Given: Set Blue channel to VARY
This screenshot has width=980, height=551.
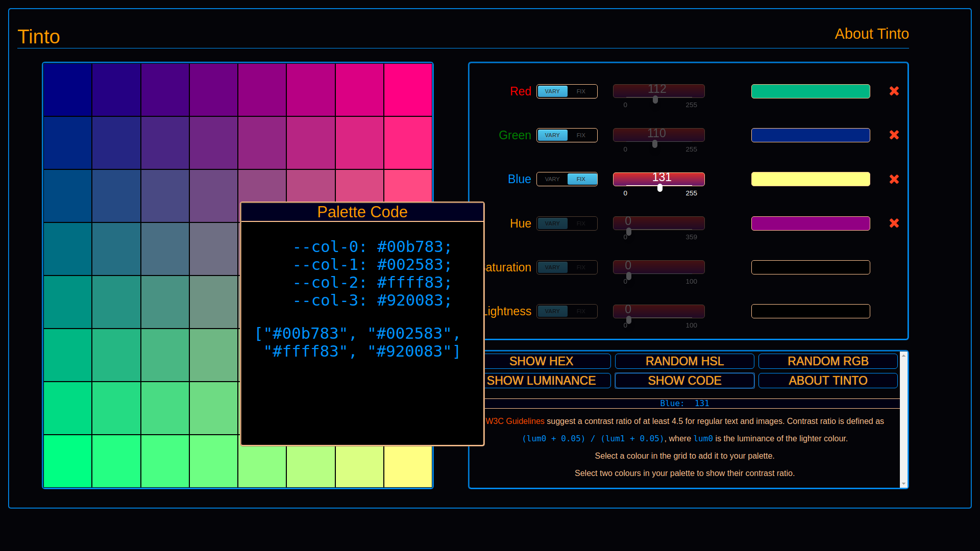Looking at the screenshot, I should [x=552, y=179].
